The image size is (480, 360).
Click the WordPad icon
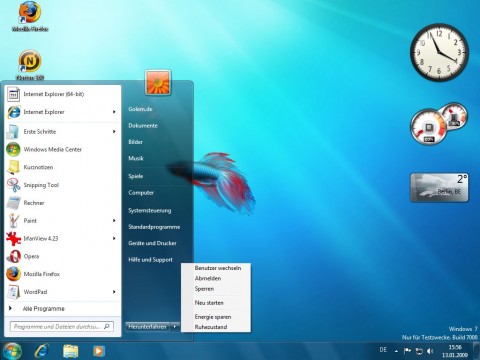(x=14, y=292)
